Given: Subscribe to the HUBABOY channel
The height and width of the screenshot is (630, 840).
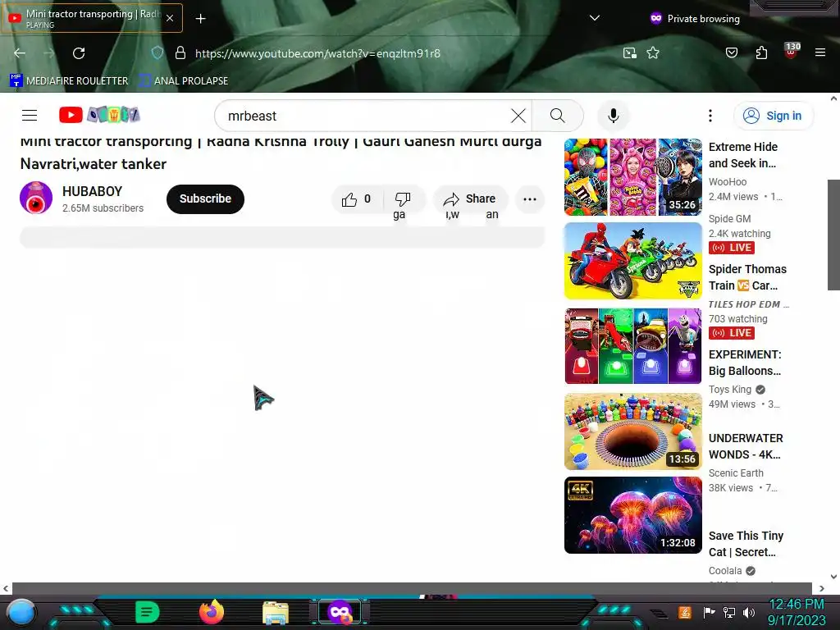Looking at the screenshot, I should pyautogui.click(x=205, y=199).
